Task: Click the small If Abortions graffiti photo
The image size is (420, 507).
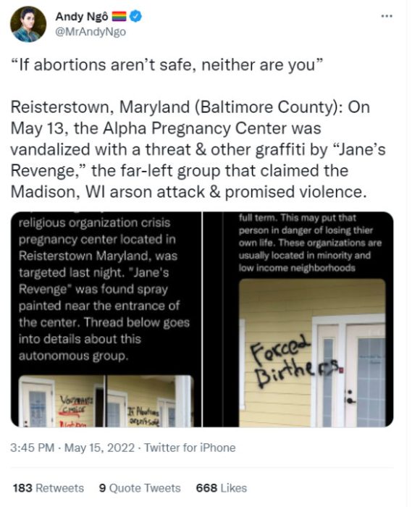Action: (150, 401)
